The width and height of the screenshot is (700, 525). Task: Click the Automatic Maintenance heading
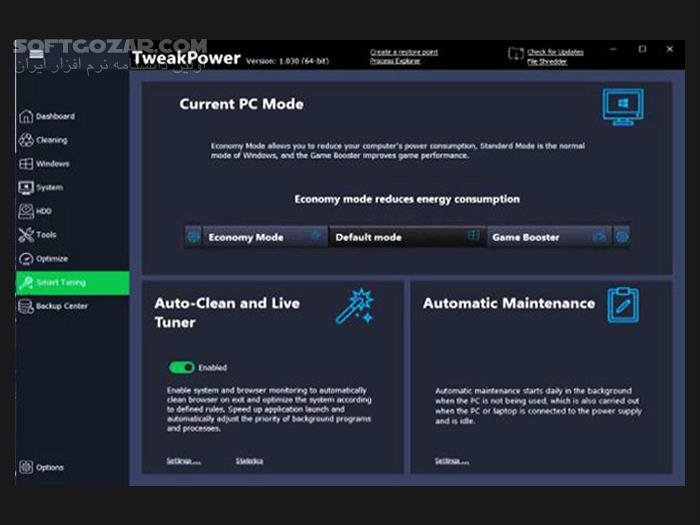pos(509,304)
